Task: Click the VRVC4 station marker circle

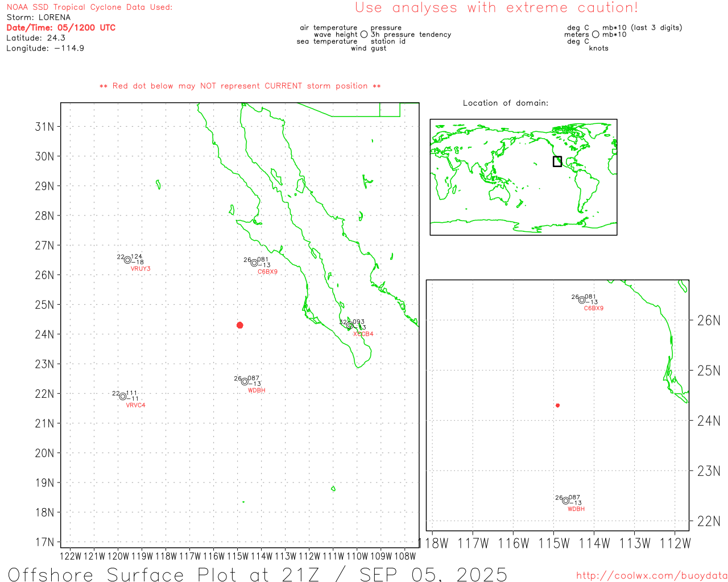Action: (123, 396)
